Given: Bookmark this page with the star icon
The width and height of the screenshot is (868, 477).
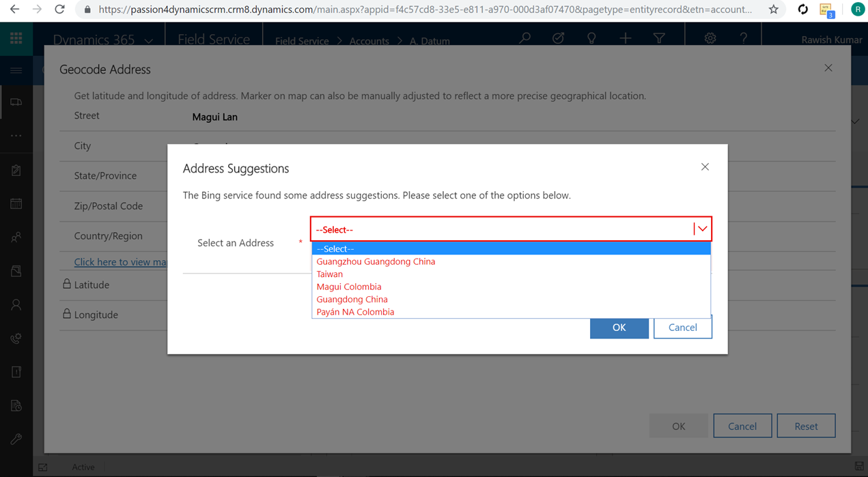Looking at the screenshot, I should [773, 10].
